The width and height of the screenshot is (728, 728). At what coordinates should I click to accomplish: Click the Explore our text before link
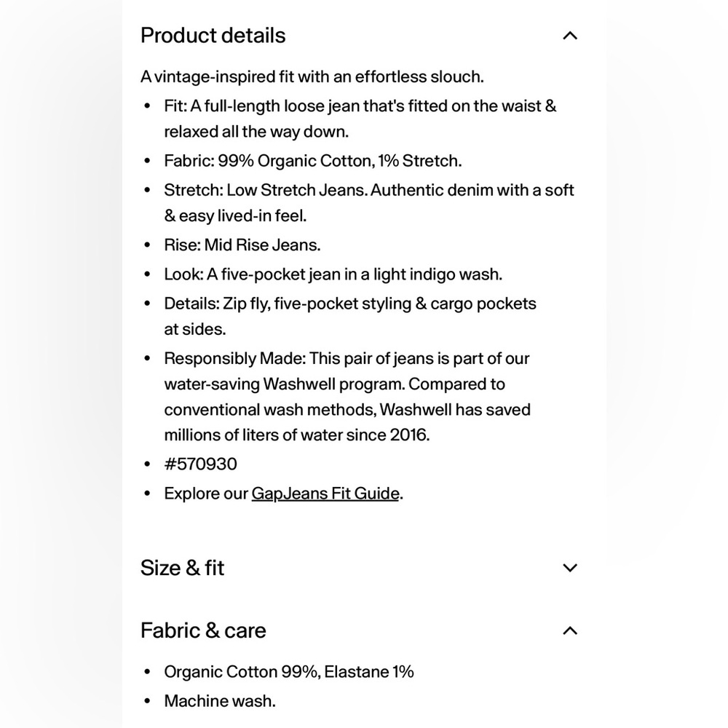point(206,494)
